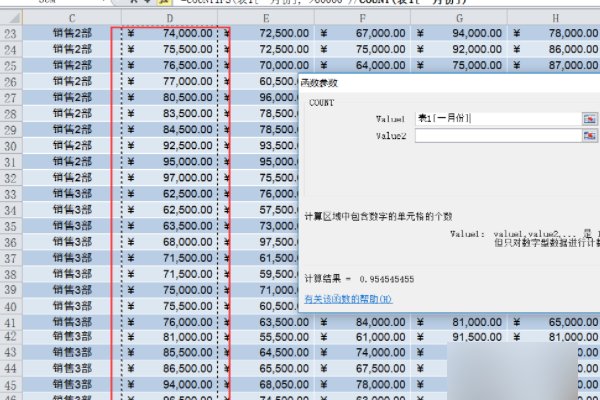Click cell F45 showing 78,000.00
The width and height of the screenshot is (600, 400).
pyautogui.click(x=362, y=384)
